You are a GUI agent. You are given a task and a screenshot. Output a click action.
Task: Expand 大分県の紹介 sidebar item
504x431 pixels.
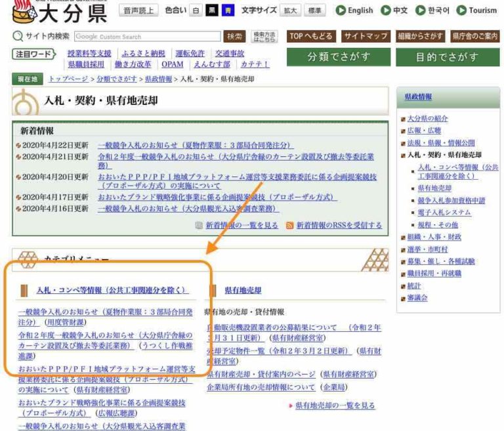(x=427, y=119)
